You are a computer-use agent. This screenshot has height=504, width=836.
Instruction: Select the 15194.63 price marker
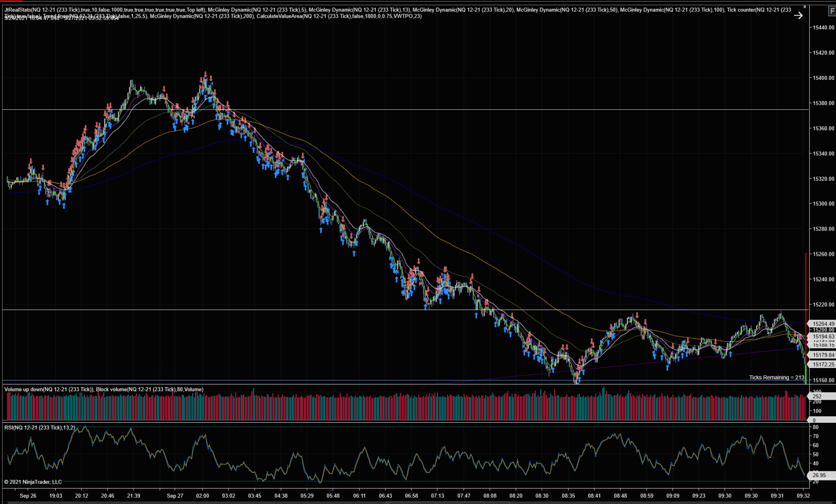(x=823, y=336)
